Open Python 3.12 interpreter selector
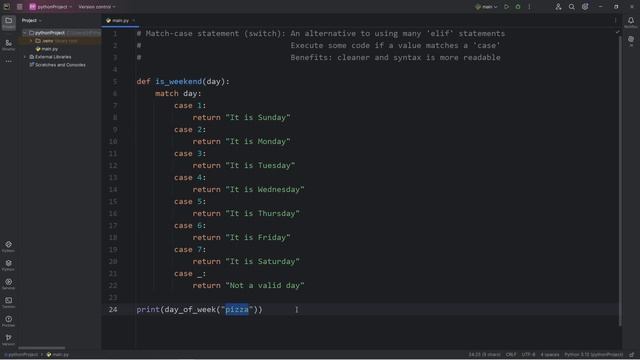The width and height of the screenshot is (640, 360). [594, 355]
